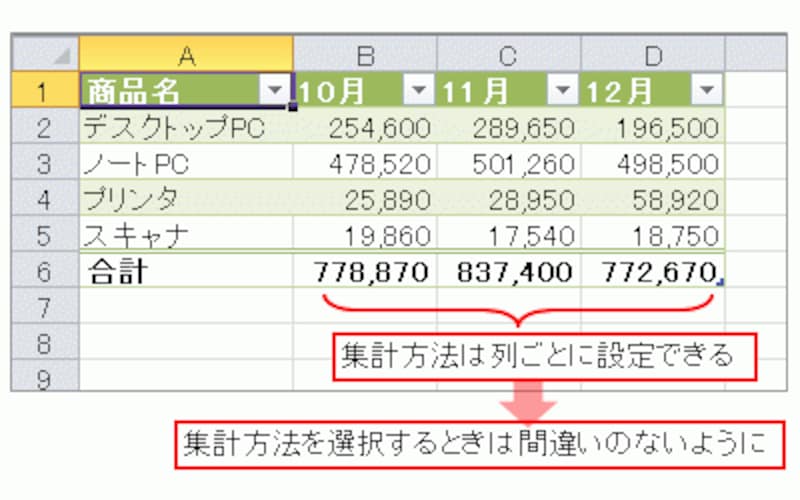Open the 12月 column filter dropdown
Viewport: 800px width, 500px height.
pos(707,90)
